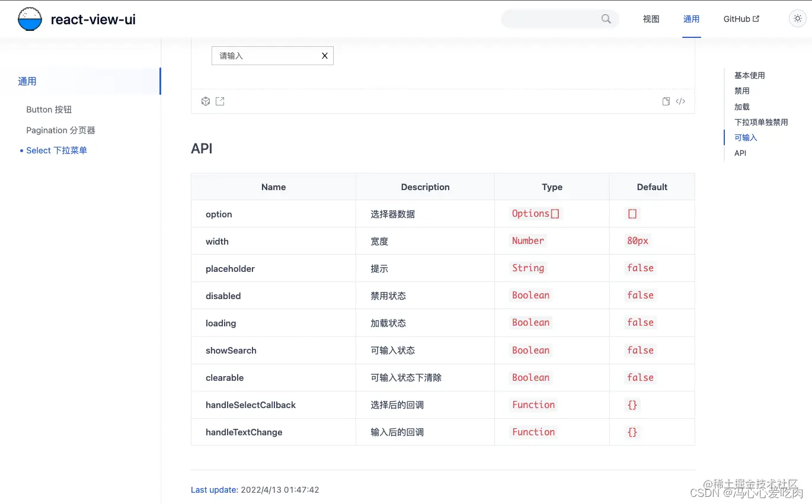Viewport: 812px width, 504px height.
Task: Click {} default of handleTextChange row
Action: tap(632, 432)
